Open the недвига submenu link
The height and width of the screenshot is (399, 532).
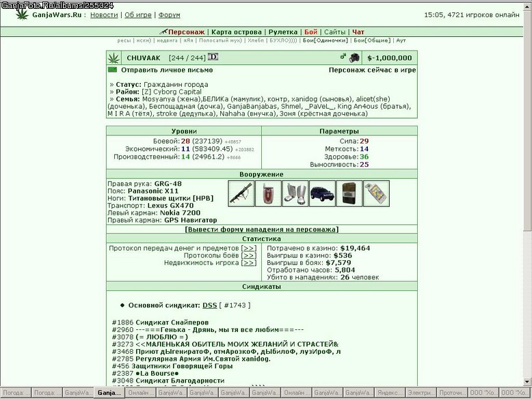(x=167, y=40)
